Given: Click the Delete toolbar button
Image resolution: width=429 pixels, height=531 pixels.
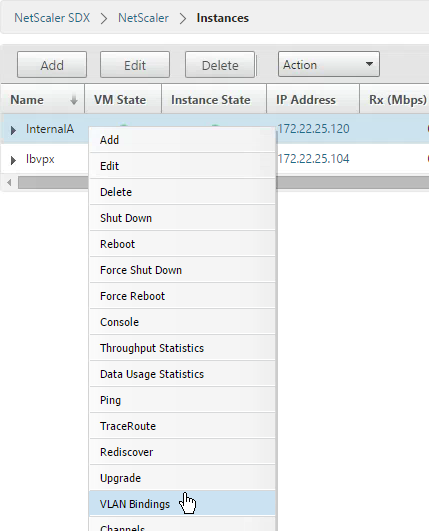Looking at the screenshot, I should click(x=220, y=65).
